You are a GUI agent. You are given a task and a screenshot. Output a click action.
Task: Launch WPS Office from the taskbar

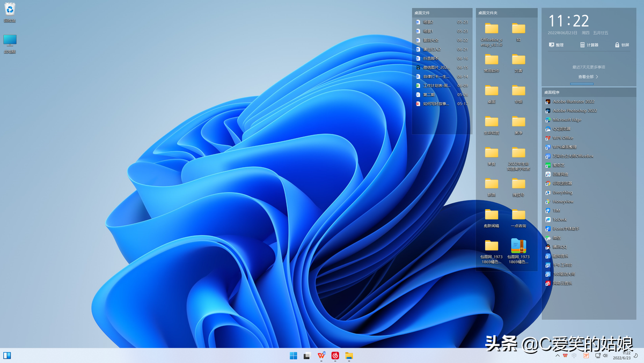[321, 355]
